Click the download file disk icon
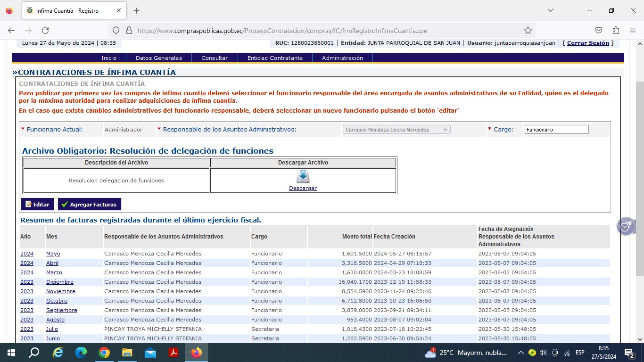Viewport: 644px width, 362px height. [303, 177]
